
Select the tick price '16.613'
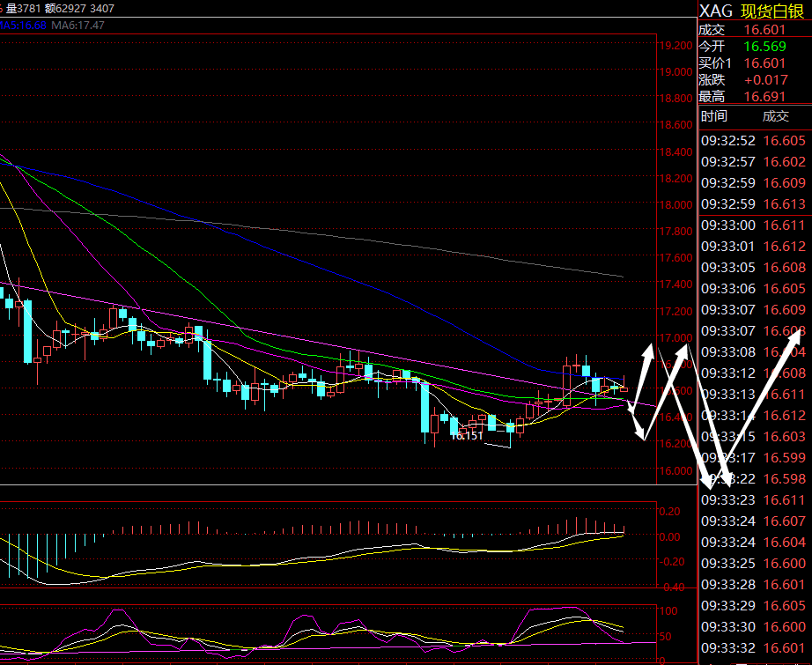point(785,204)
